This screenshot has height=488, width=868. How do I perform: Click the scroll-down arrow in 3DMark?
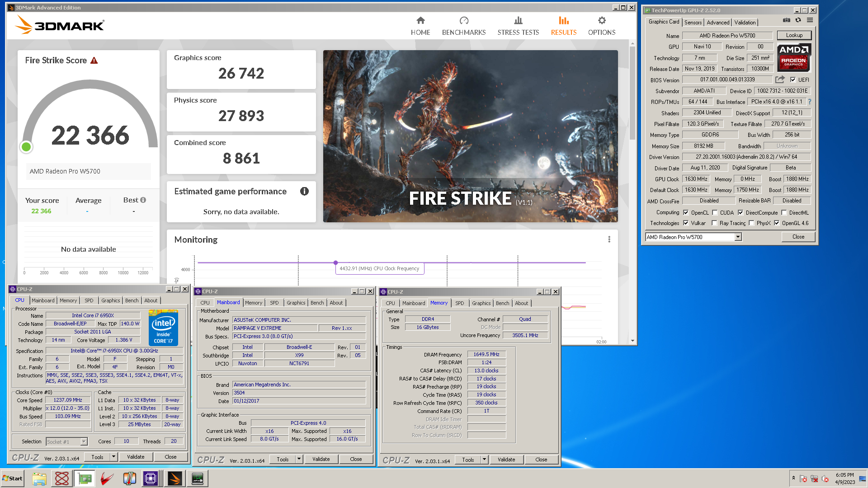tap(632, 341)
